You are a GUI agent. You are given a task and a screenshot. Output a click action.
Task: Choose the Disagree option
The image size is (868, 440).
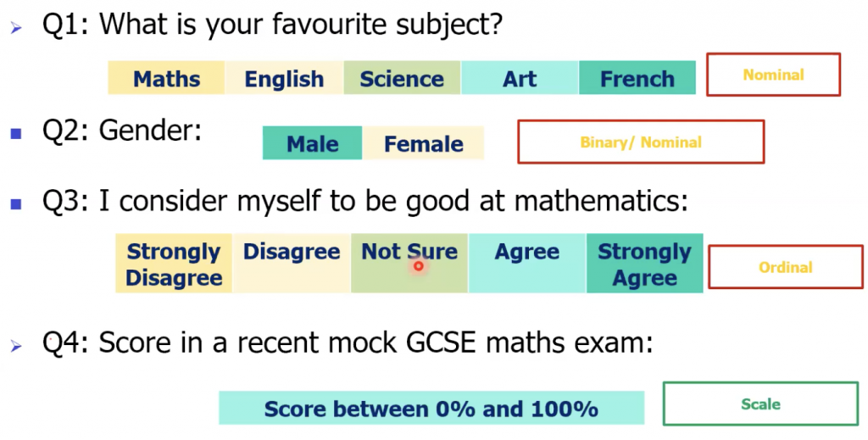click(x=292, y=264)
